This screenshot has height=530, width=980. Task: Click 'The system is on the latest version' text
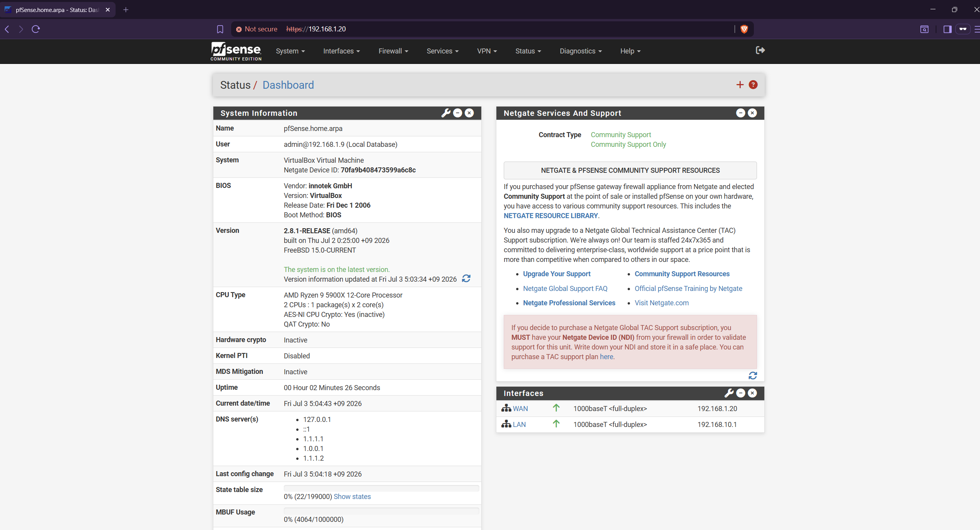pos(337,270)
